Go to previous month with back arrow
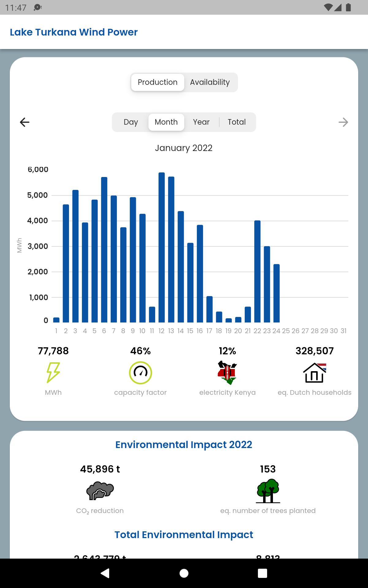 [25, 122]
